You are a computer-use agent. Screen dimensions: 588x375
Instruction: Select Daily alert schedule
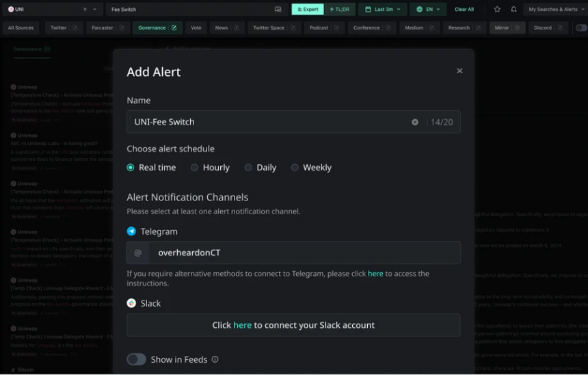(248, 168)
